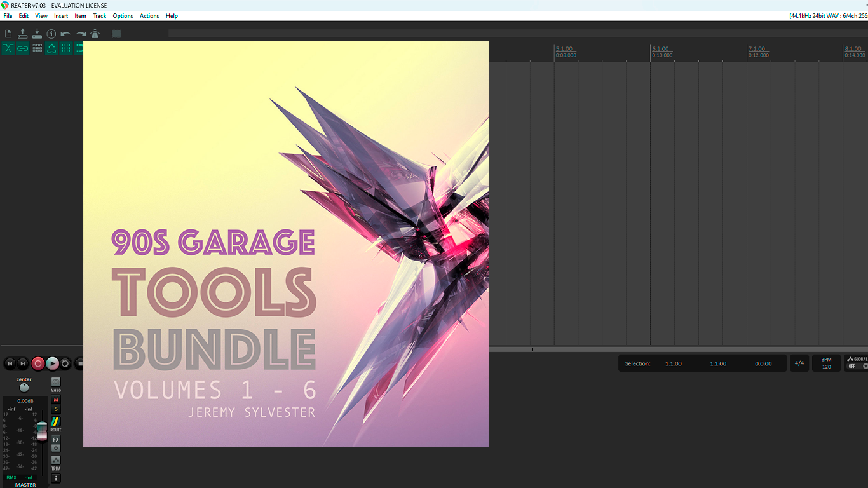Click the timeline ruler at 6.1.00
868x488 pixels.
pyautogui.click(x=660, y=49)
